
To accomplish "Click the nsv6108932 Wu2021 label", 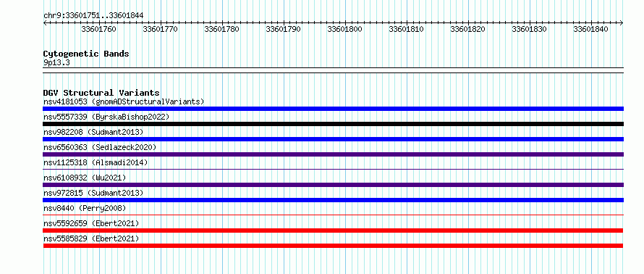I will coord(85,178).
